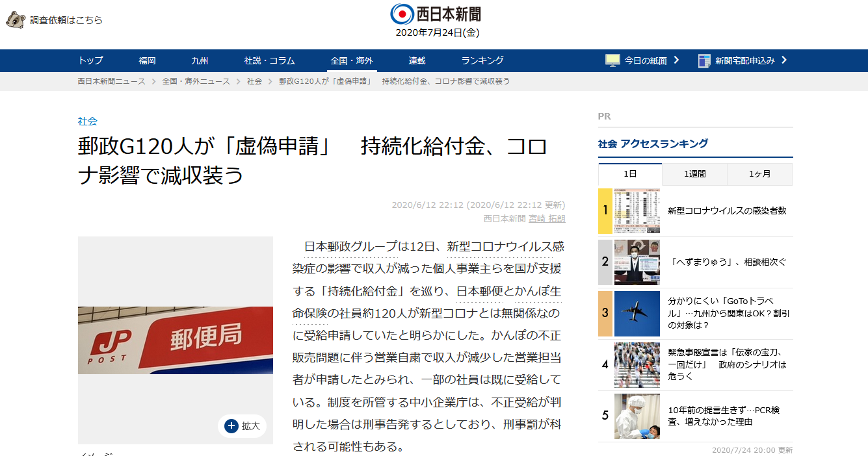This screenshot has height=456, width=868.
Task: Select the 1ヶ月 ranking tab
Action: tap(759, 174)
